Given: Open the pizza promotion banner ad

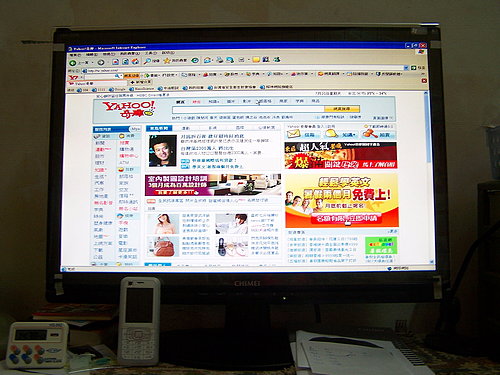Looking at the screenshot, I should 341,155.
